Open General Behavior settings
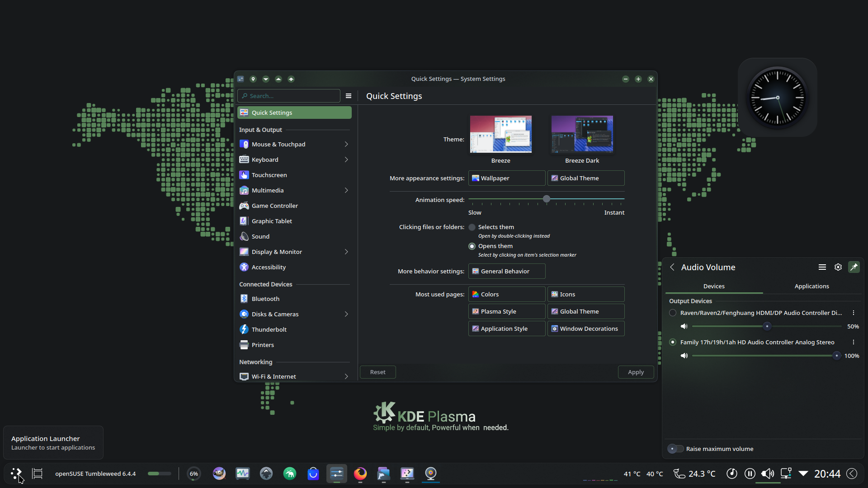 point(507,271)
